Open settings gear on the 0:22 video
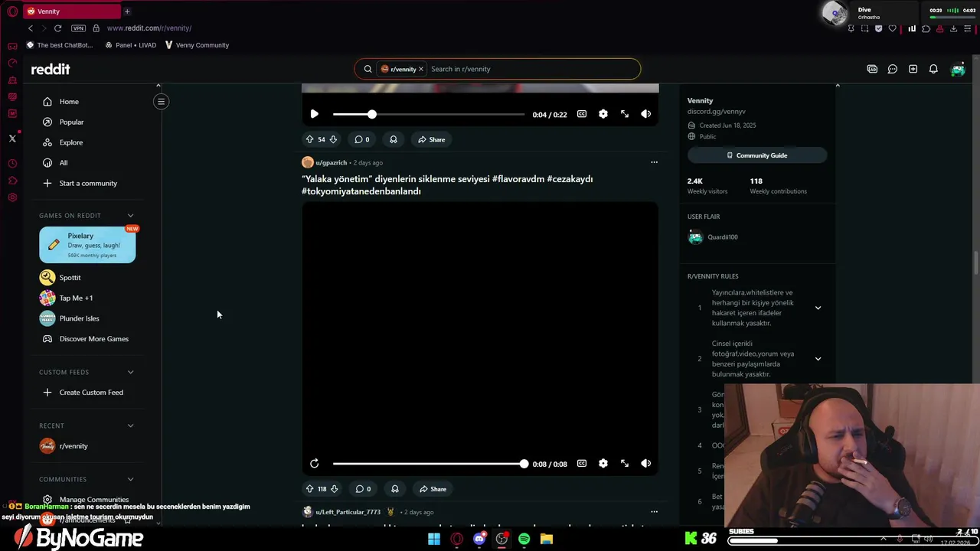This screenshot has width=980, height=551. tap(603, 114)
